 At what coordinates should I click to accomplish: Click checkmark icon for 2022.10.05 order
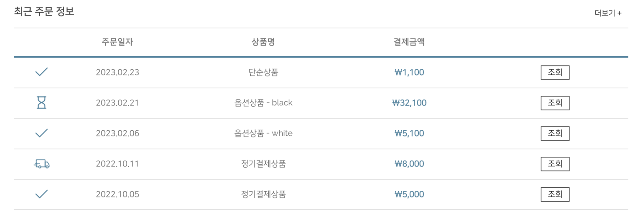(x=41, y=194)
